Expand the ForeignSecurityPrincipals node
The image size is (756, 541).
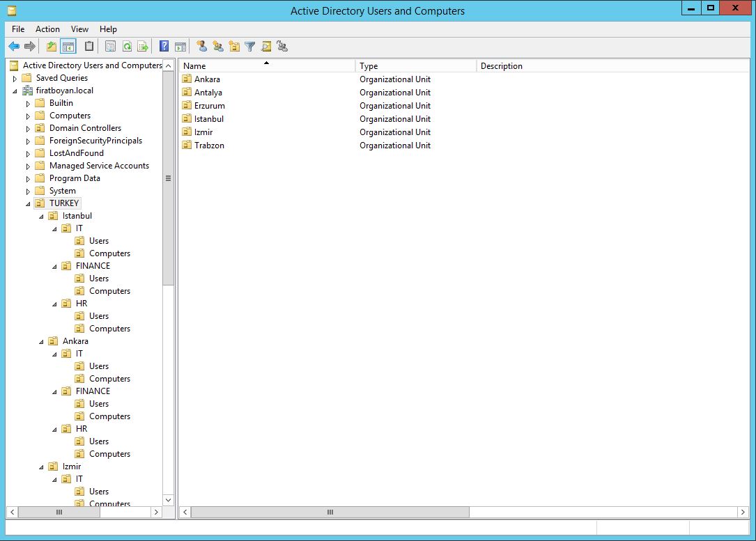coord(28,141)
